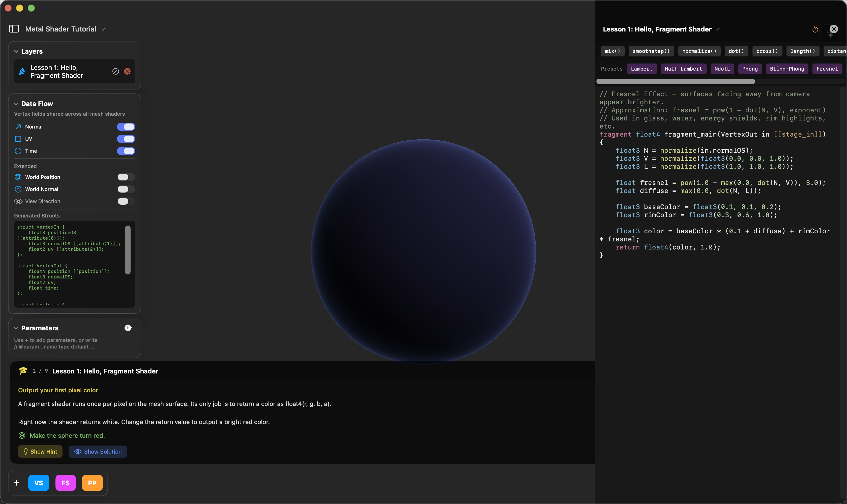847x504 pixels.
Task: Click the 'Output your first pixel color' heading
Action: (x=58, y=391)
